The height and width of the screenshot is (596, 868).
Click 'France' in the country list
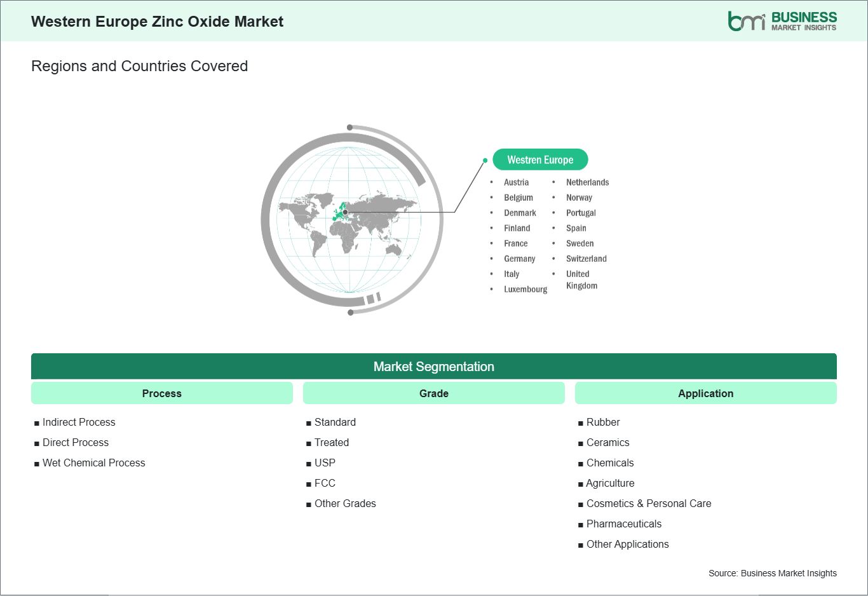coord(515,243)
